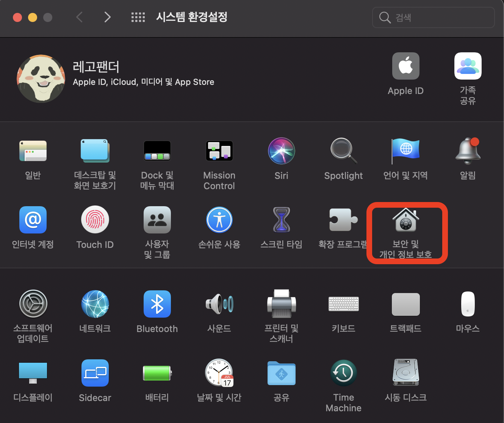
Task: Open Mission Control preferences
Action: [x=219, y=151]
